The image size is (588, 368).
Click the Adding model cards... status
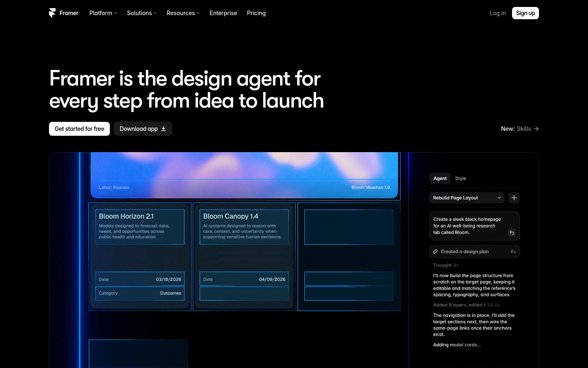coord(457,345)
